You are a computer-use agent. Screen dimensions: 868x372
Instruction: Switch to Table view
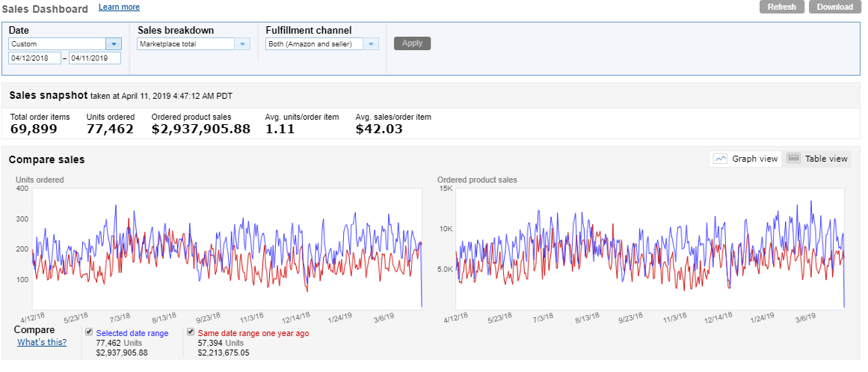coord(817,159)
